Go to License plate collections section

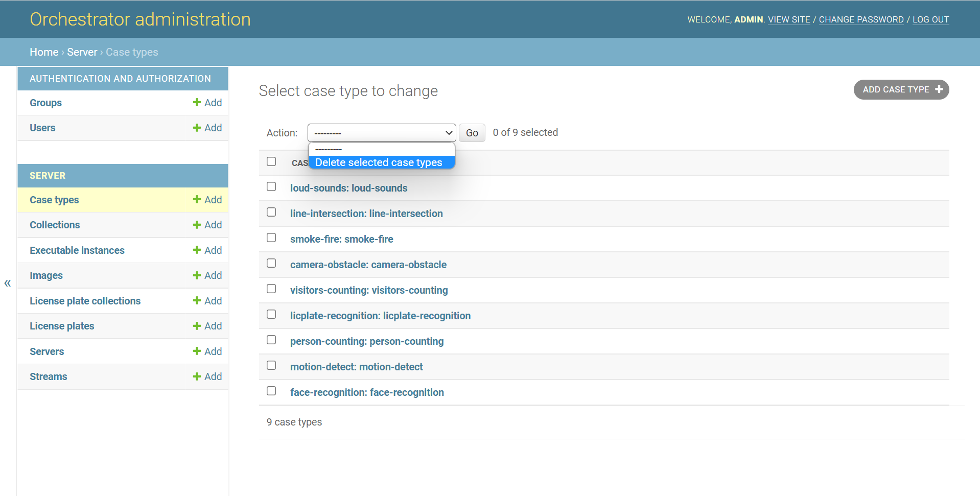85,301
